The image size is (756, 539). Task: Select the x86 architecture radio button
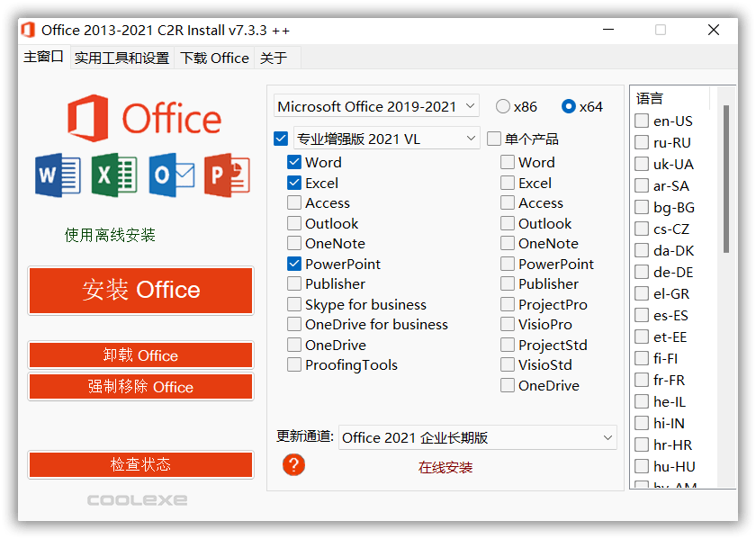(503, 106)
